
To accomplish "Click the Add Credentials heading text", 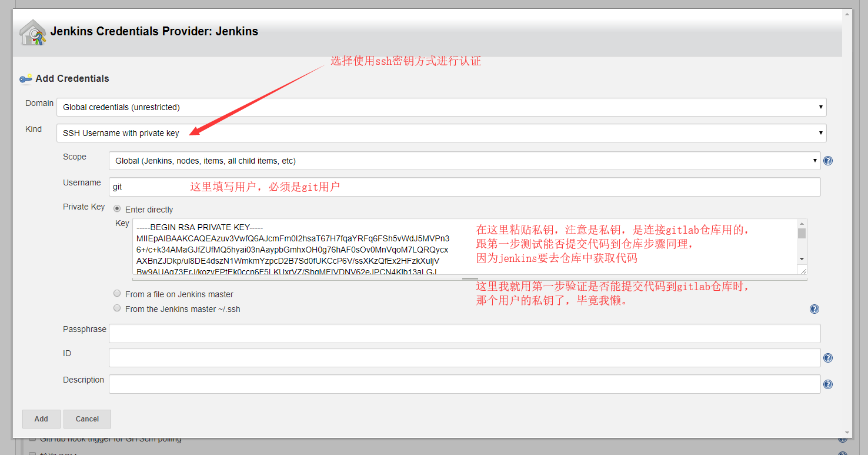I will pos(72,79).
